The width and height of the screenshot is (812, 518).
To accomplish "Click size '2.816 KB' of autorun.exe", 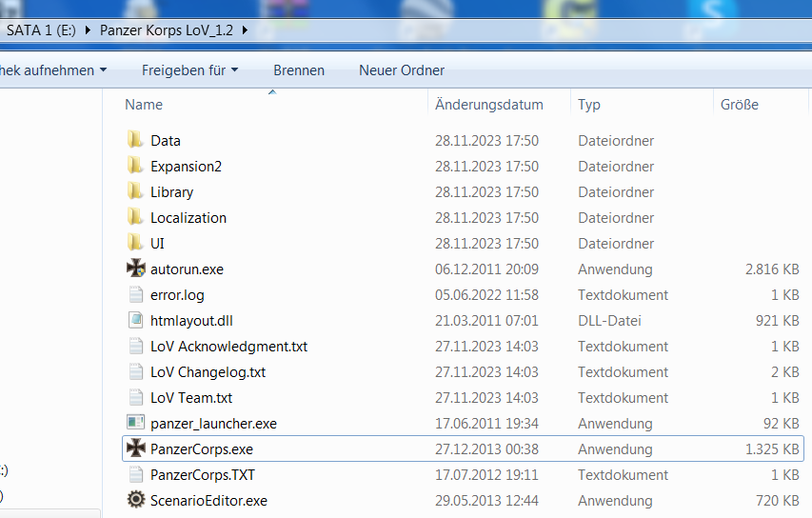I will pyautogui.click(x=772, y=269).
